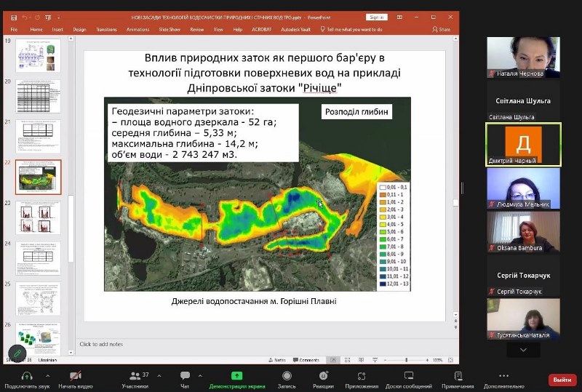The image size is (582, 392).
Task: Click the red leave meeting button
Action: point(562,380)
